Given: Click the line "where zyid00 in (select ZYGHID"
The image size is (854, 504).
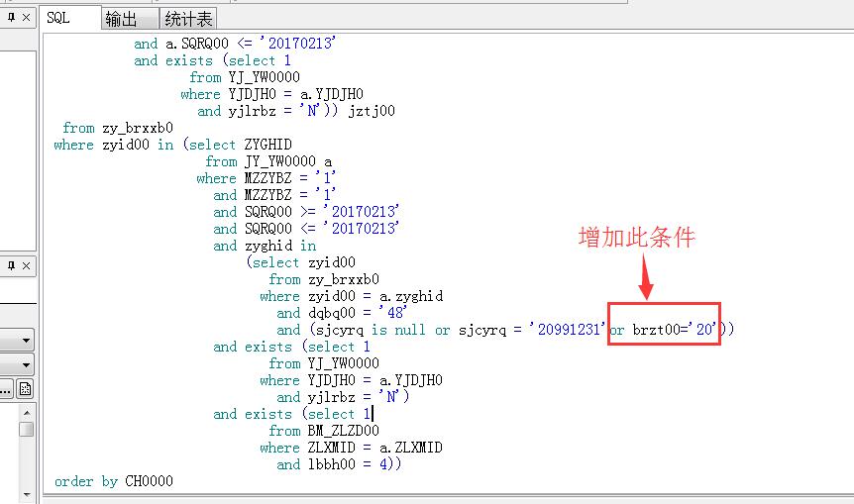Looking at the screenshot, I should click(x=173, y=145).
